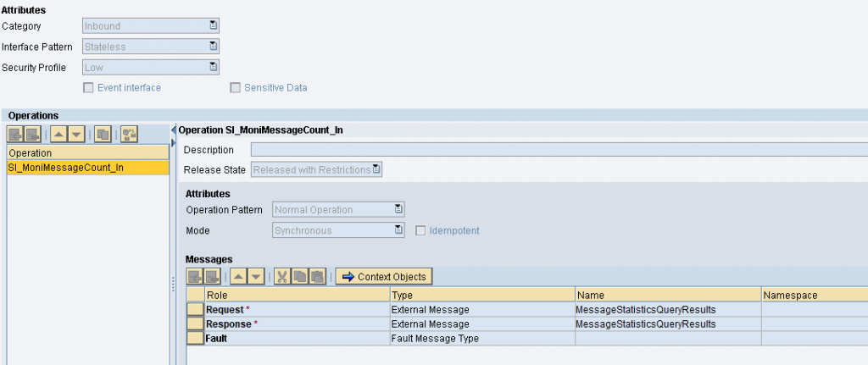The height and width of the screenshot is (365, 868).
Task: Click the Request role cell
Action: coord(298,309)
